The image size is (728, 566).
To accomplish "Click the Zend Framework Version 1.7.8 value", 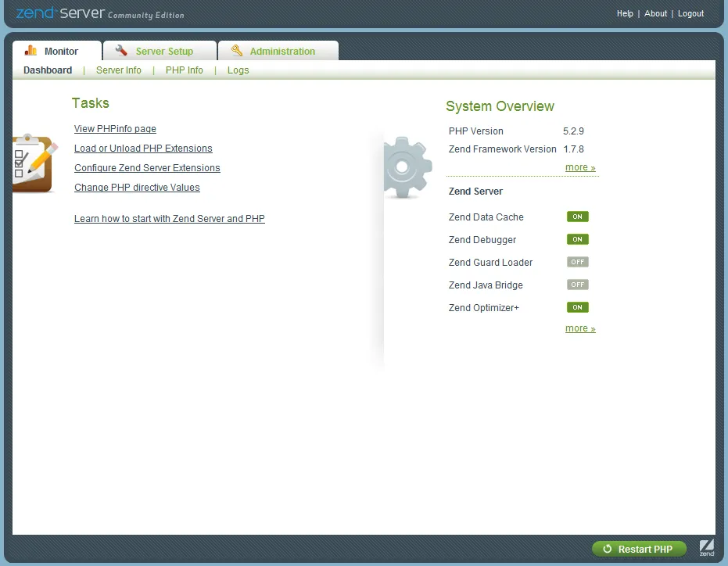I will click(573, 149).
